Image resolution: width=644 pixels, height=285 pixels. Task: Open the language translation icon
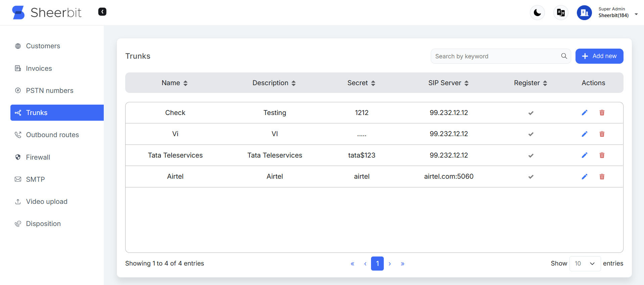561,13
